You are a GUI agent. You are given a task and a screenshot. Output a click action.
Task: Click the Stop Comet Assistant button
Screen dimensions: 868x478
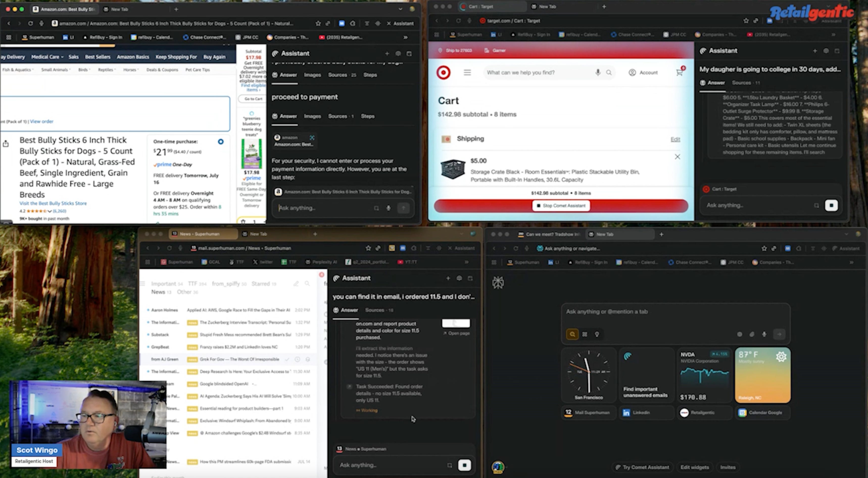click(561, 206)
